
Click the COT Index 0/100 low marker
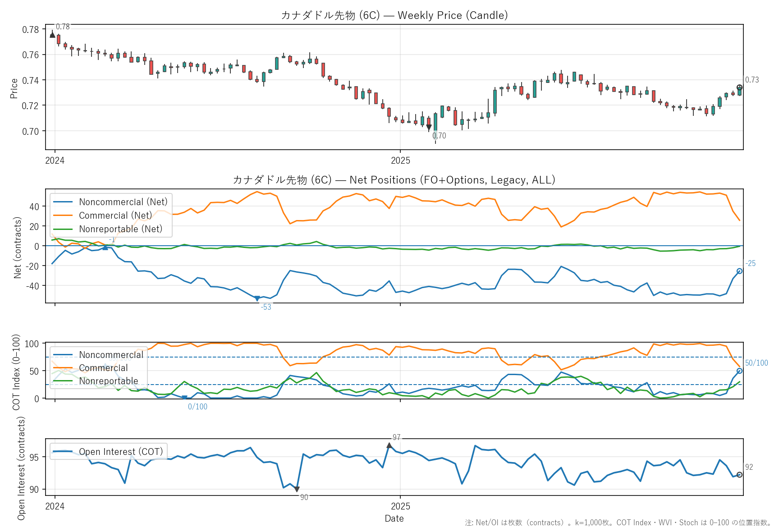[184, 398]
